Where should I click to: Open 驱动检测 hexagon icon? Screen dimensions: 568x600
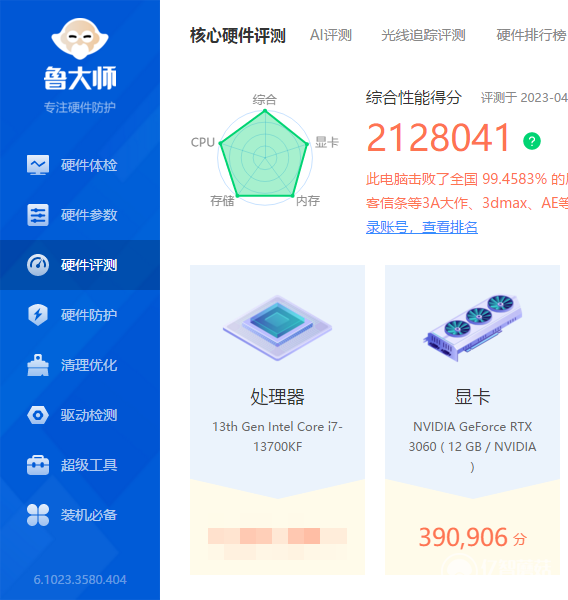click(x=38, y=415)
